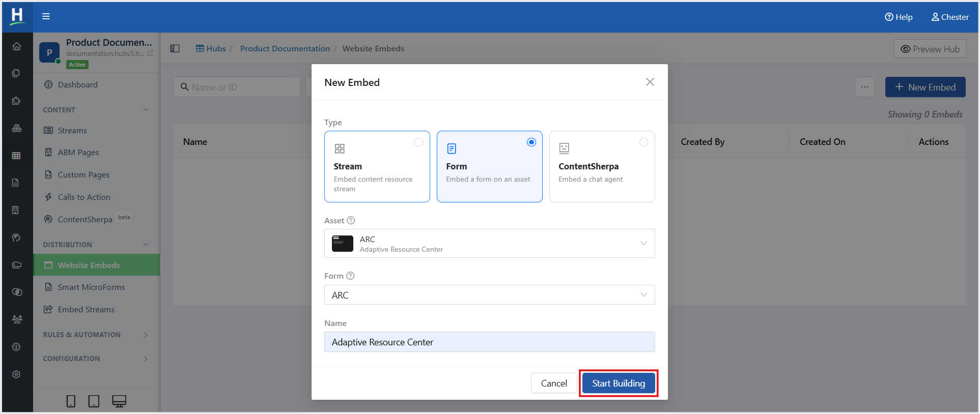Close the New Embed dialog with the X

pyautogui.click(x=650, y=82)
